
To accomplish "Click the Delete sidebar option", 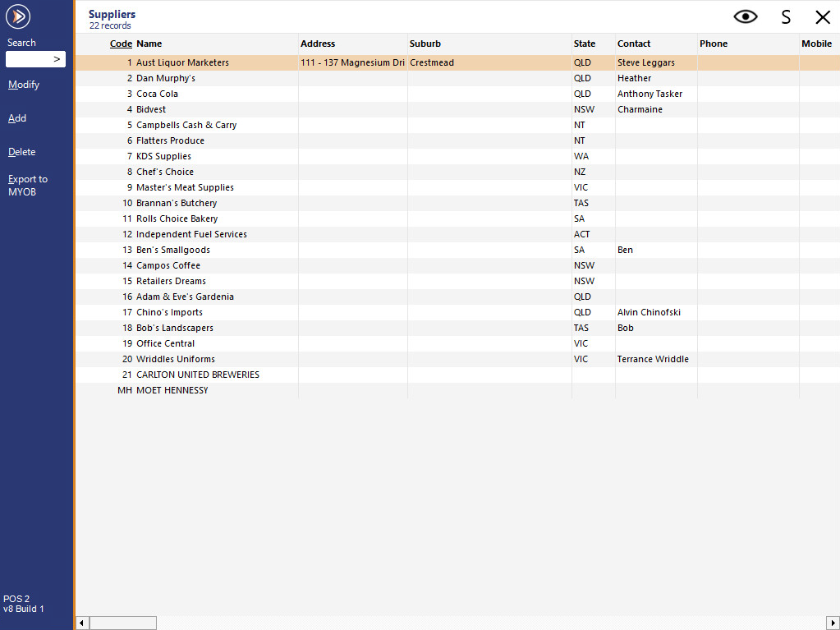I will [21, 151].
